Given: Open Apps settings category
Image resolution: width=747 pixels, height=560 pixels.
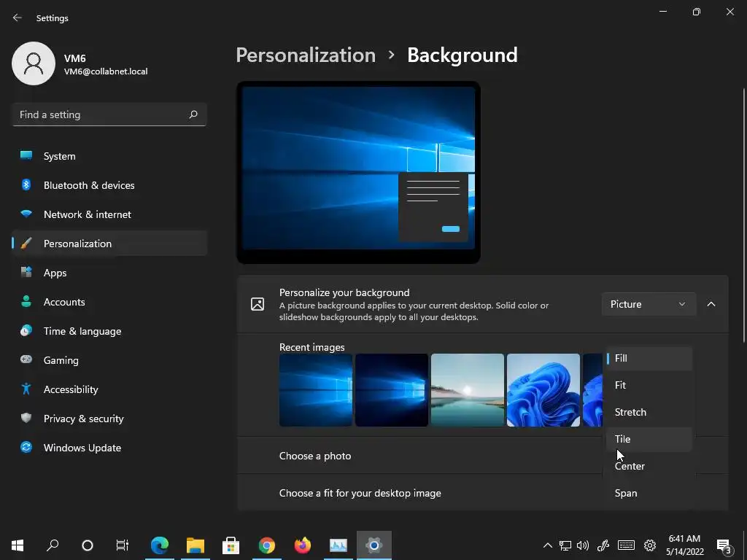Looking at the screenshot, I should [109, 273].
